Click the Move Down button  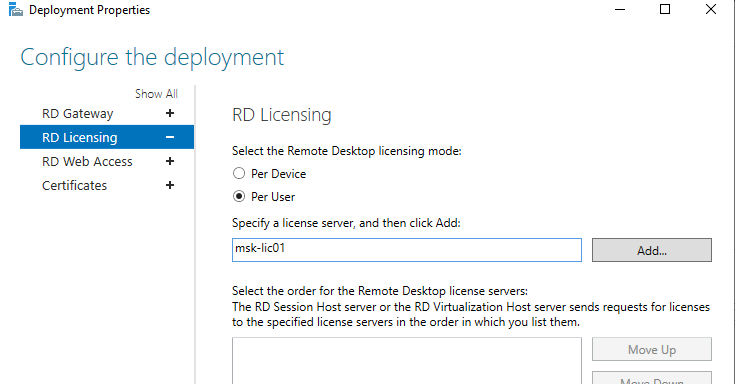pos(652,378)
